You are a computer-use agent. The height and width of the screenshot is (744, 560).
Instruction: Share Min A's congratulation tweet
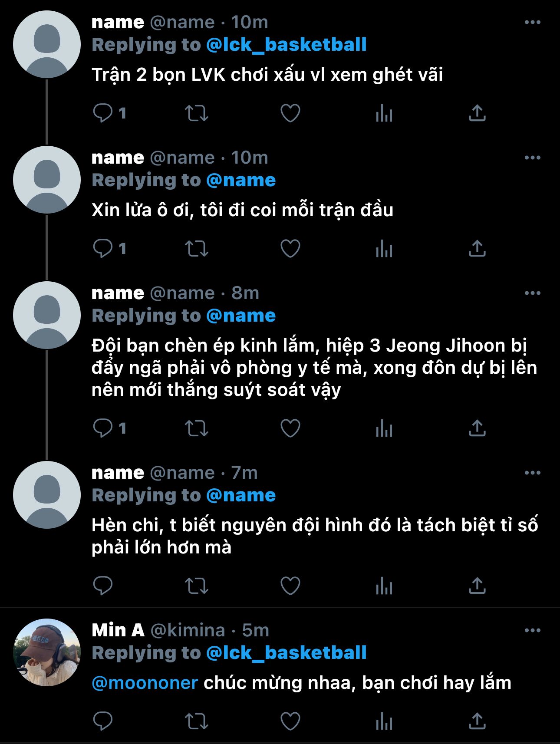pos(477,721)
